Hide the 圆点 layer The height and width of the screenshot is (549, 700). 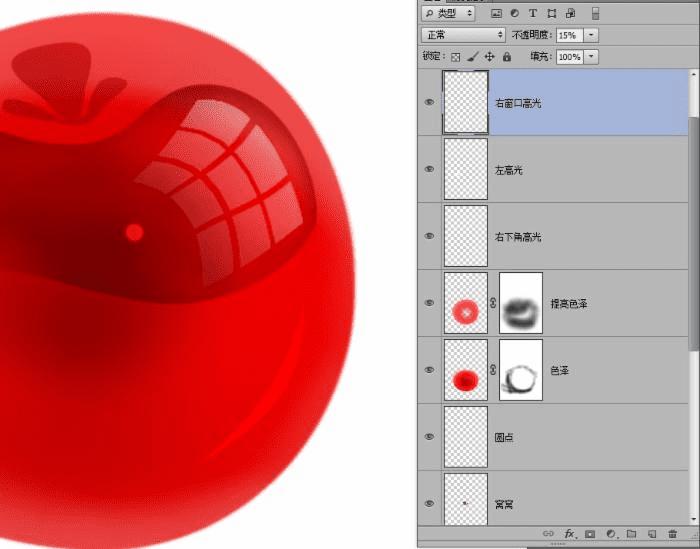[429, 437]
